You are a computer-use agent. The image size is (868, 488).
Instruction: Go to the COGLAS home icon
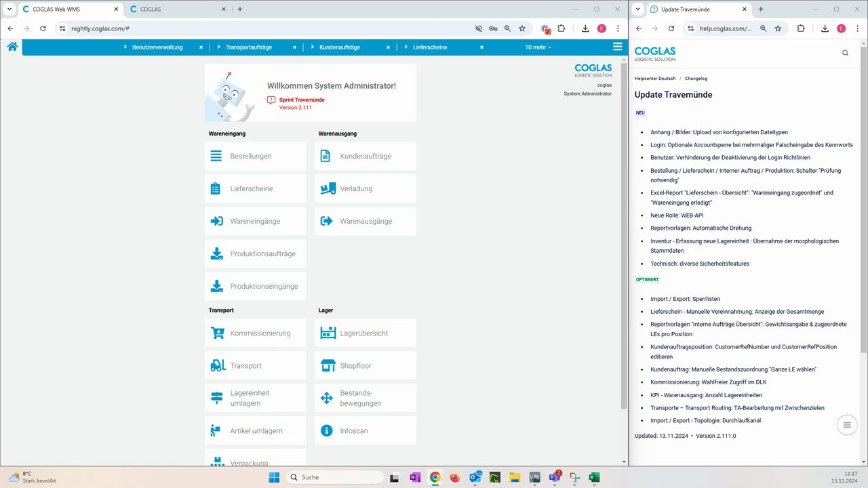(12, 47)
